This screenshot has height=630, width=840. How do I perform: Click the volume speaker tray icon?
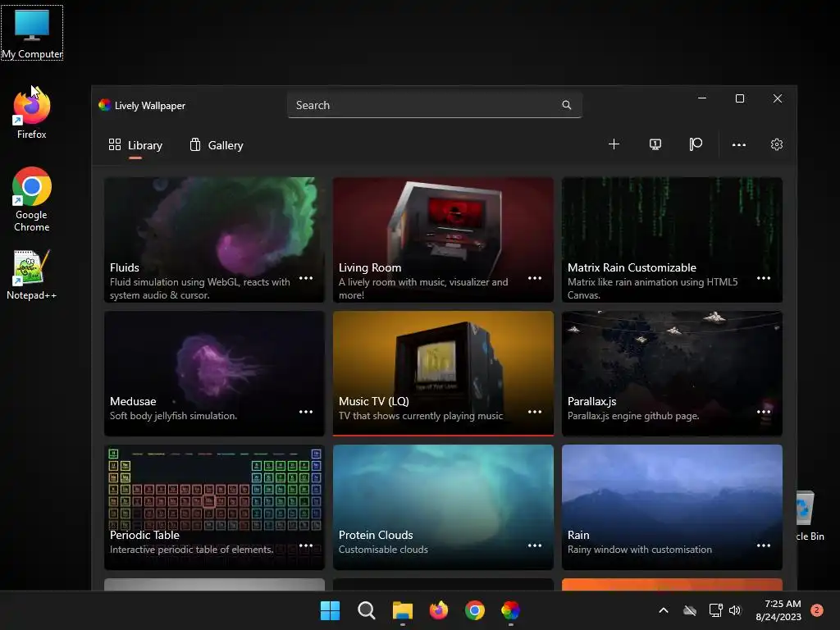click(x=735, y=610)
